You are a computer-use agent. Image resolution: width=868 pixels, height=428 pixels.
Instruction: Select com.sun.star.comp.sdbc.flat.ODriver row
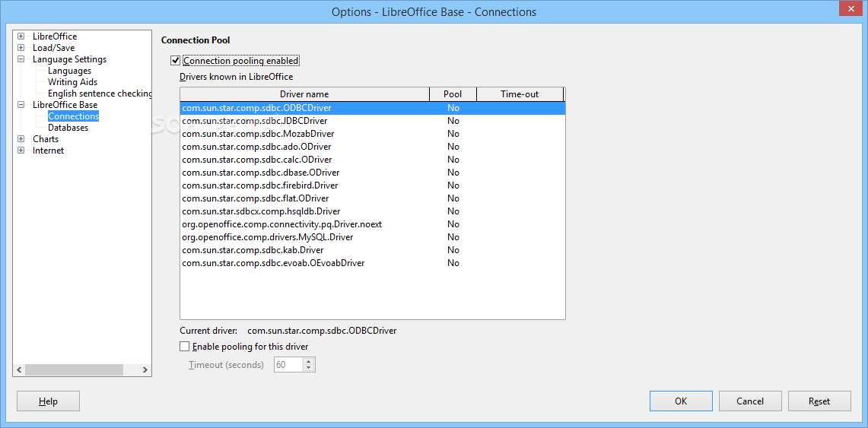click(x=373, y=198)
